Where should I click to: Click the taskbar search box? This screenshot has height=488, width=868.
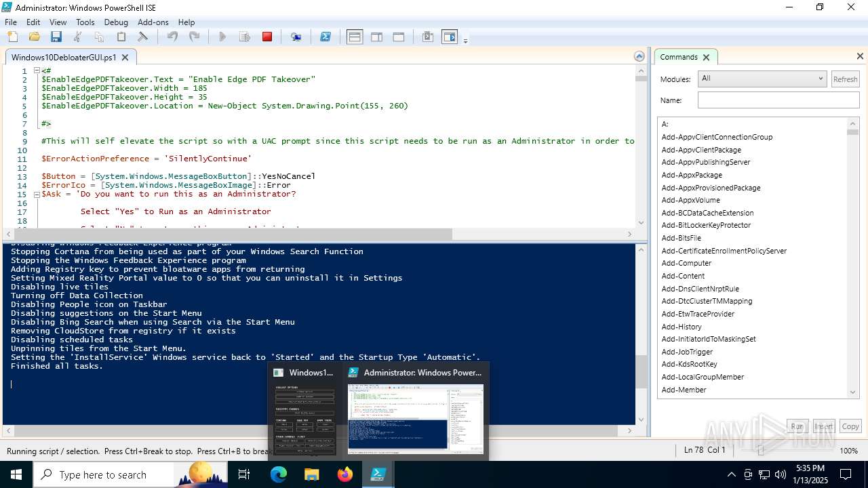[130, 474]
